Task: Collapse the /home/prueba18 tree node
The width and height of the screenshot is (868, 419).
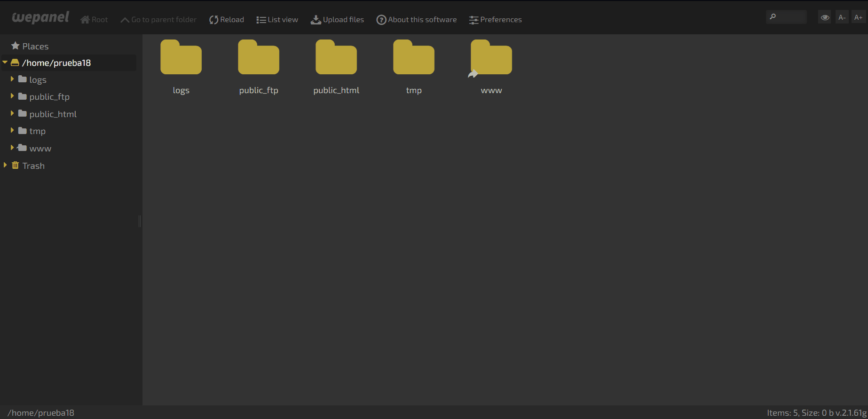Action: pos(5,63)
